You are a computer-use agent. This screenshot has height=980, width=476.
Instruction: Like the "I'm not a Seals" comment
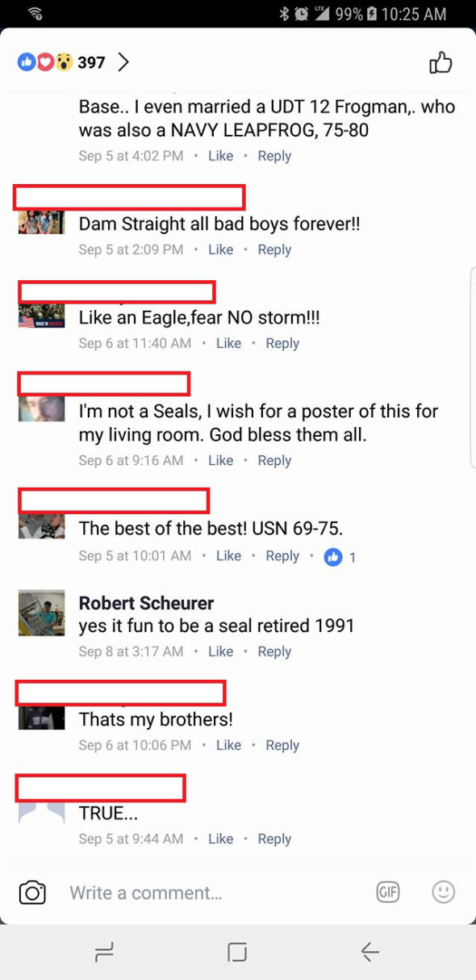pyautogui.click(x=220, y=460)
